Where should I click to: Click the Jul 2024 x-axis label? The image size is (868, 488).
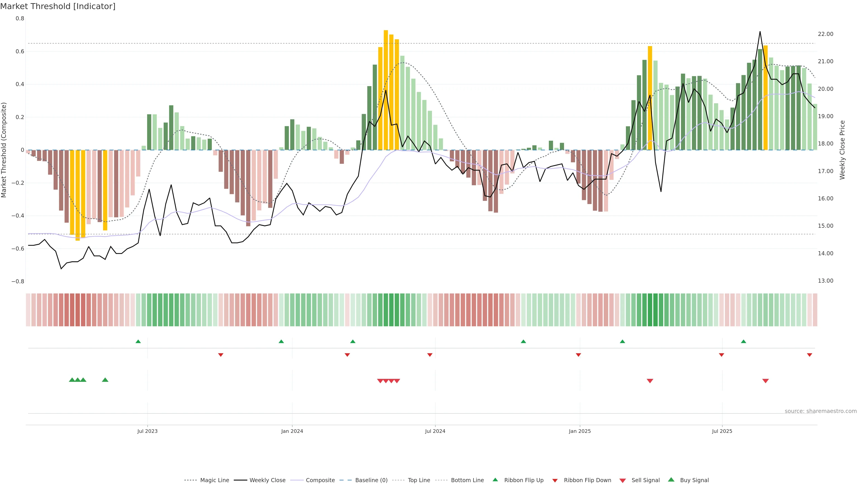pyautogui.click(x=435, y=431)
